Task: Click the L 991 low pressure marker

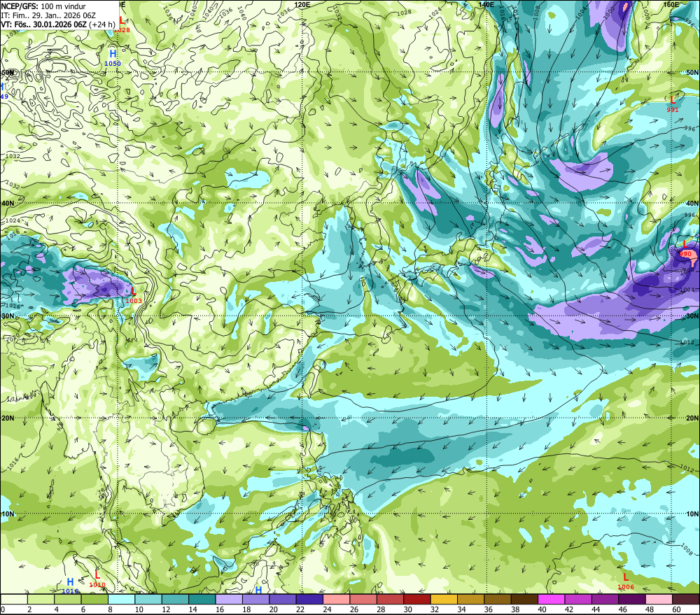Action: point(672,104)
